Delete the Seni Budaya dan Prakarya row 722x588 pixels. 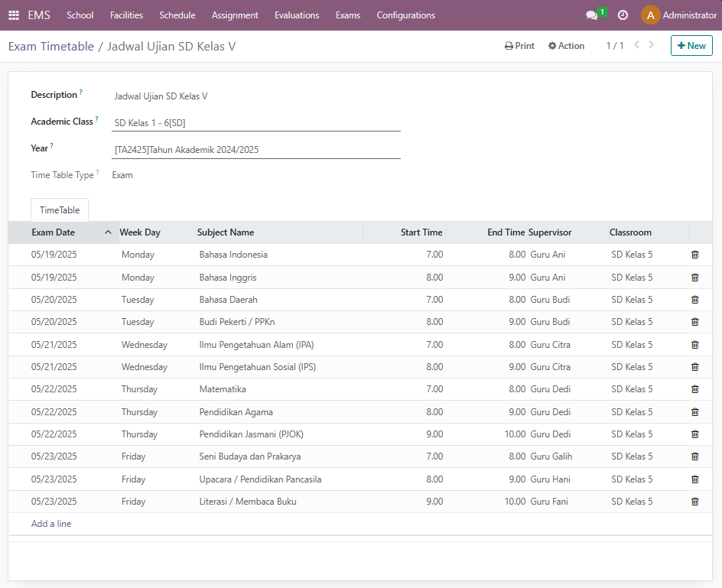pos(694,456)
